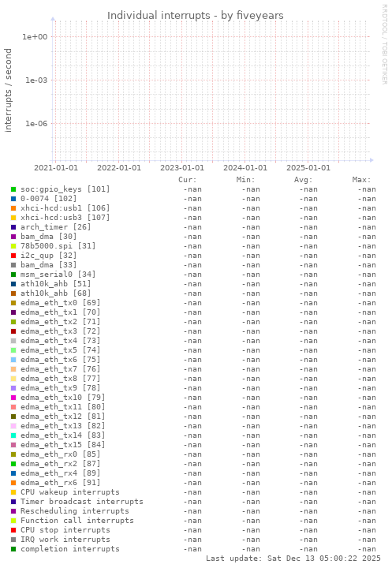Image resolution: width=392 pixels, height=568 pixels.
Task: Select the msm_serial0 [34] legend entry
Action: [x=58, y=275]
